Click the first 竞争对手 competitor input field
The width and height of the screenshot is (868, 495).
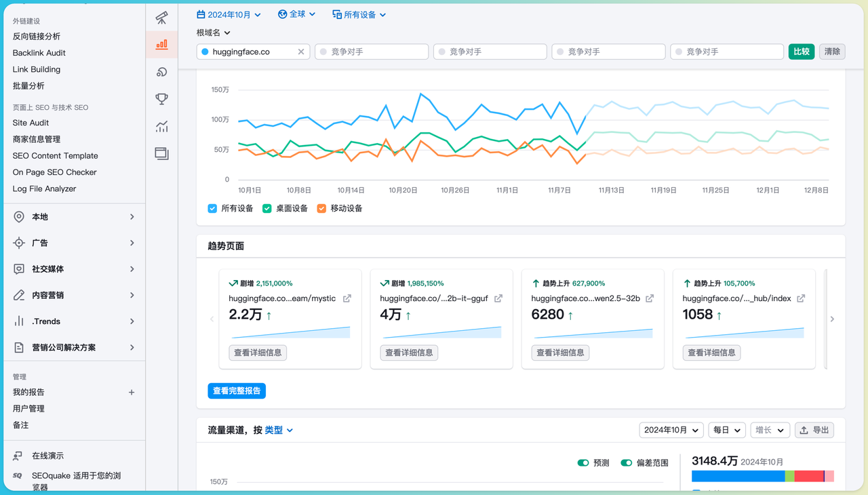pyautogui.click(x=372, y=52)
